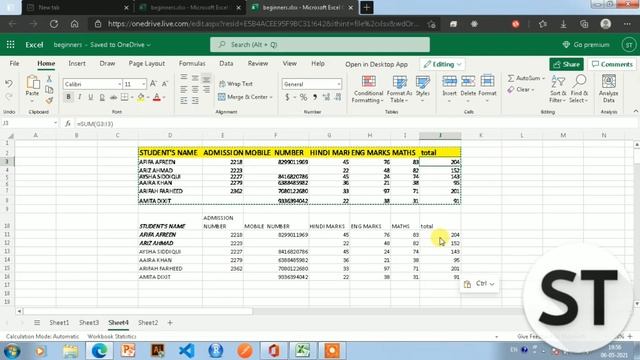Viewport: 640px width, 360px height.
Task: Open a new browser tab
Action: click(x=367, y=7)
